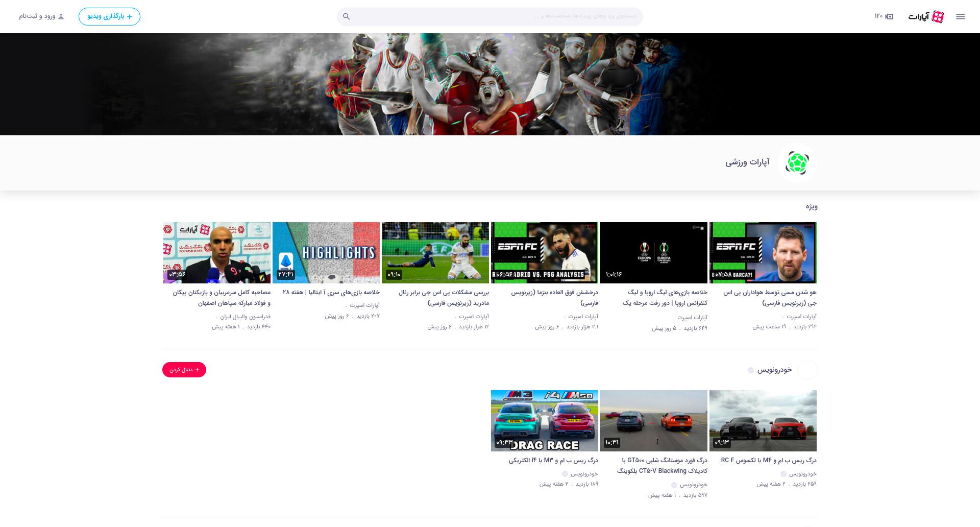Open the live TV icon with 120
The width and height of the screenshot is (980, 527).
click(x=884, y=16)
